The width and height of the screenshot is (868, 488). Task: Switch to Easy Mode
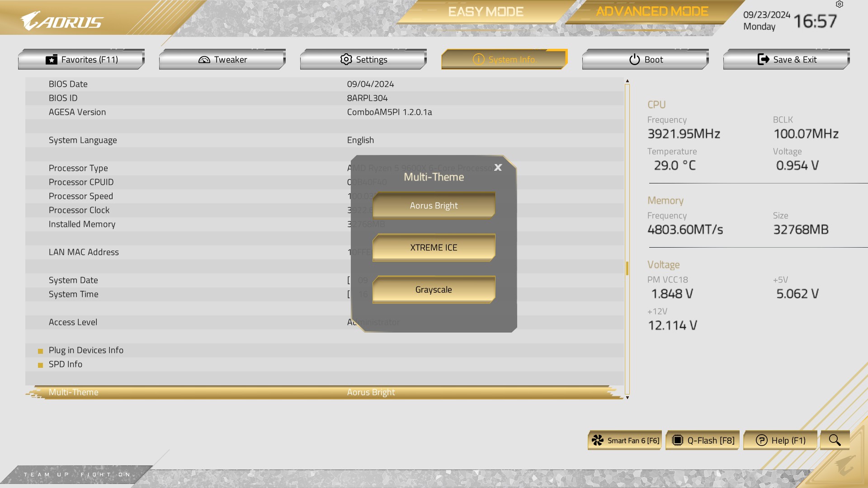pos(485,12)
